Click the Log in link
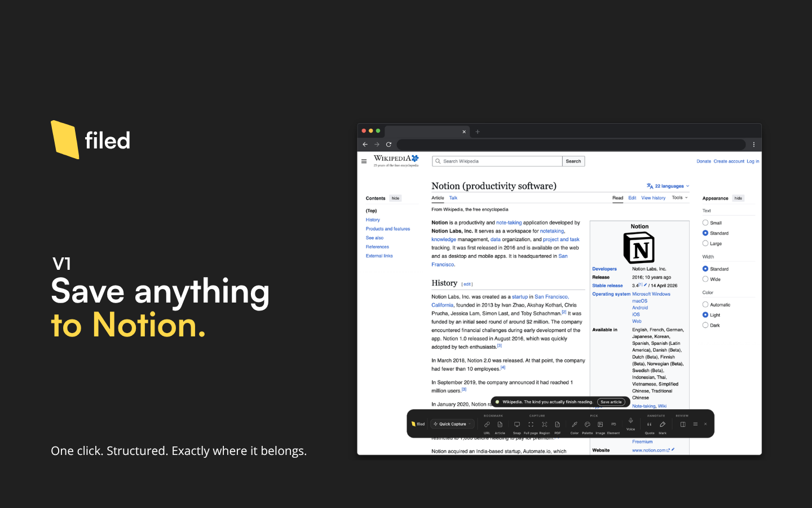The image size is (812, 508). pyautogui.click(x=753, y=161)
